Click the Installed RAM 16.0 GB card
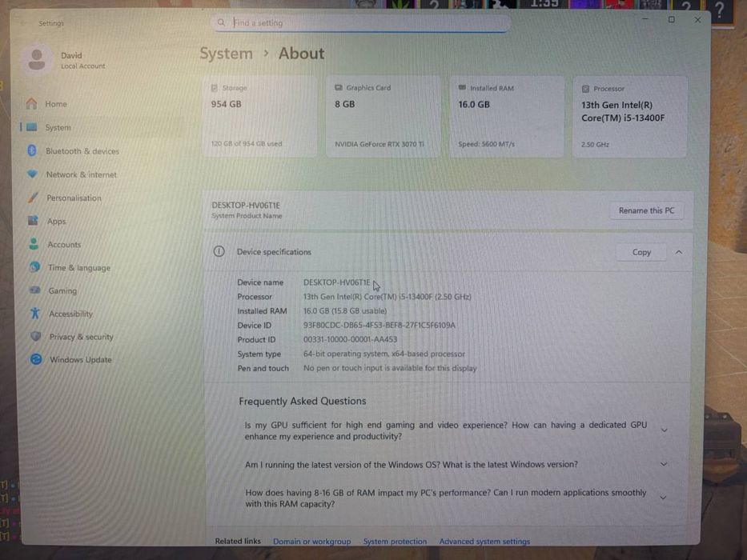The height and width of the screenshot is (560, 747). [x=507, y=117]
